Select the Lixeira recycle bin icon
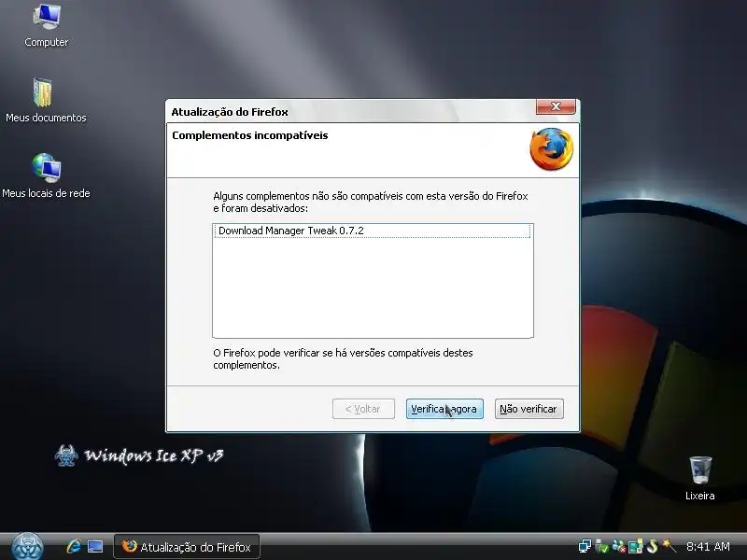 [x=699, y=478]
